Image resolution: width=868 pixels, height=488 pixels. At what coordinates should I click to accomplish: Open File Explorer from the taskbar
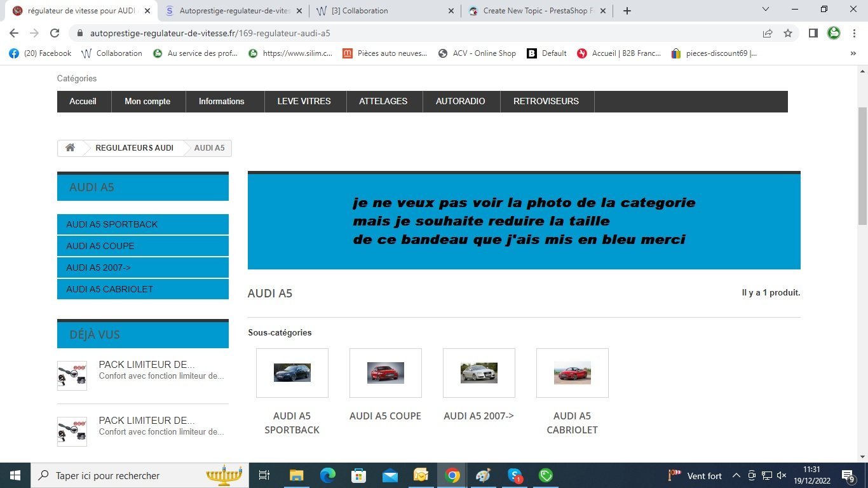[x=297, y=475]
